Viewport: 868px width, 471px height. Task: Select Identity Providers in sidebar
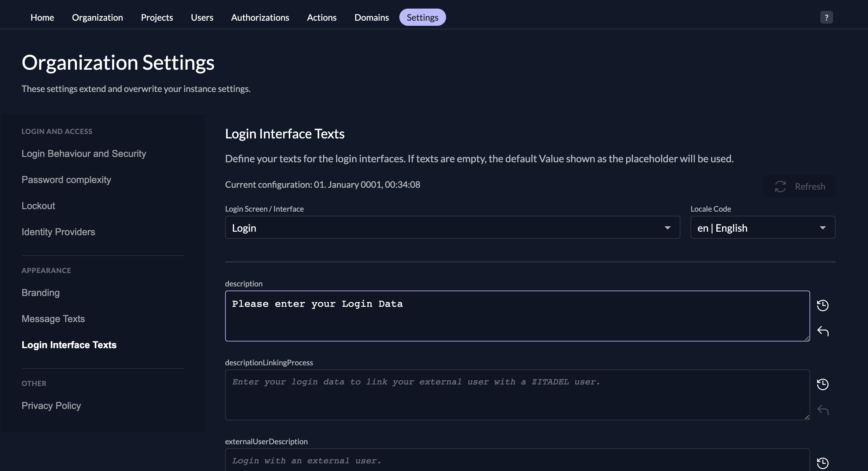click(x=58, y=232)
